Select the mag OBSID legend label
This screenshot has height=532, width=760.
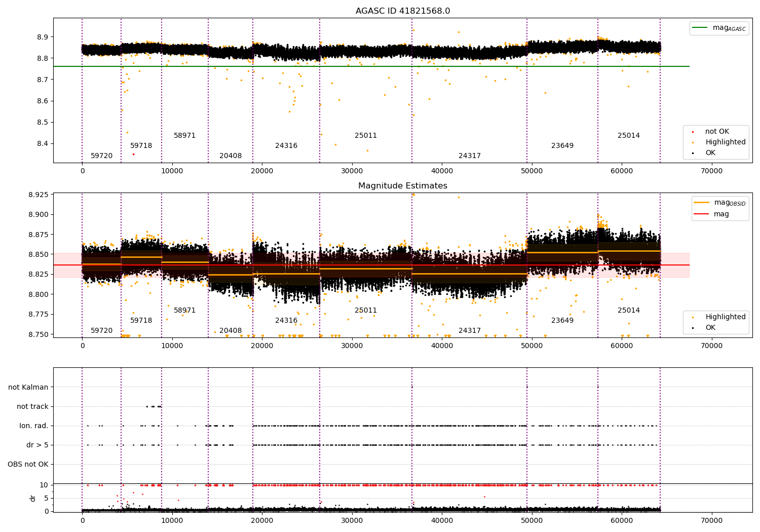pos(730,203)
